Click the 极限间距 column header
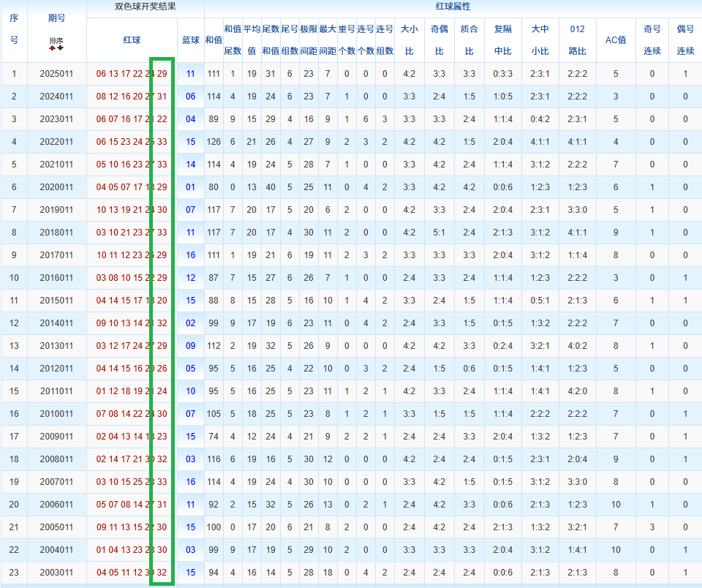 [x=309, y=39]
